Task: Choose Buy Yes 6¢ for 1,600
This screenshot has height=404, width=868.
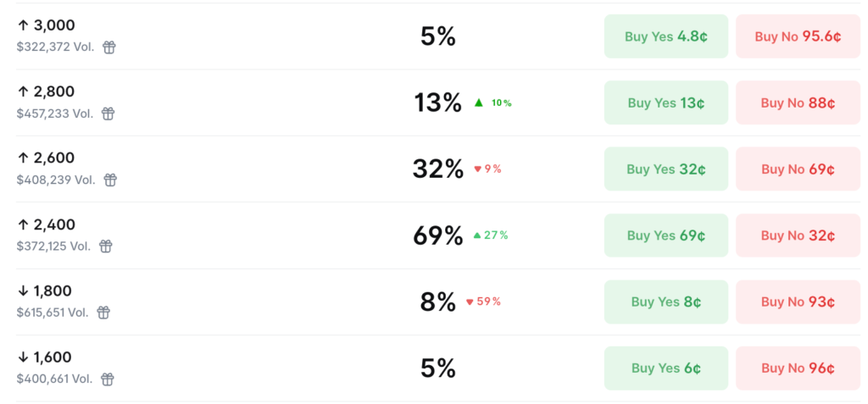Action: (665, 368)
